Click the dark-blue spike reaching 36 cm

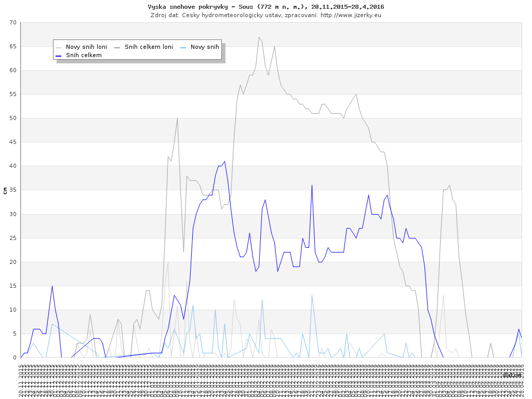pos(312,185)
